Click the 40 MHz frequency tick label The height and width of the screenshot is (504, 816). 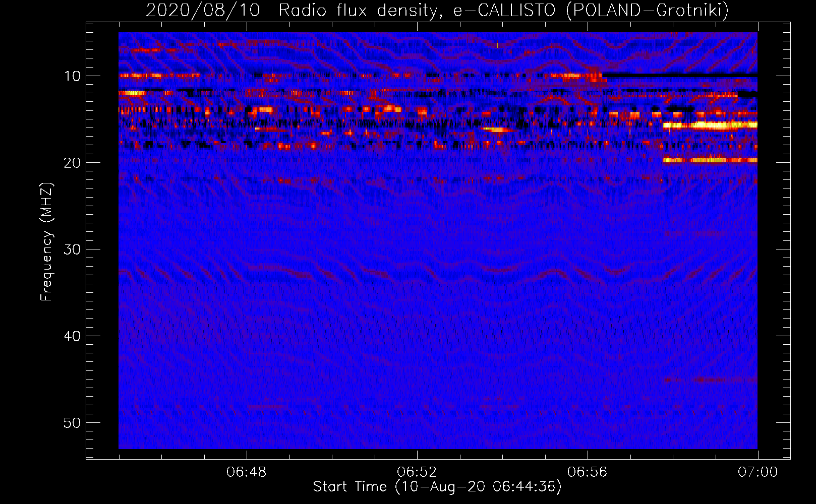tap(73, 336)
